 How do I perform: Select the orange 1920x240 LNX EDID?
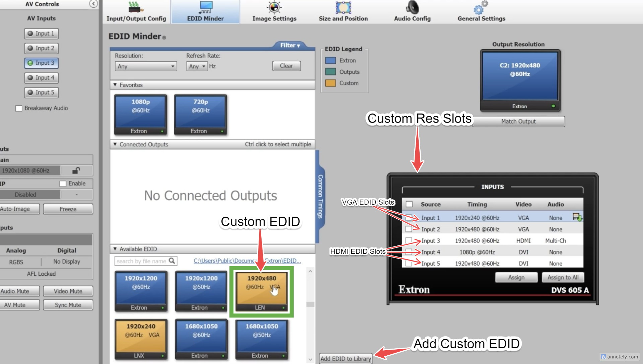[141, 339]
